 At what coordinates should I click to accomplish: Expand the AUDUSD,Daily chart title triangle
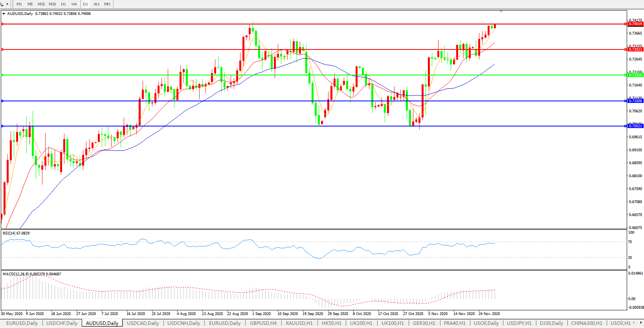(x=4, y=14)
